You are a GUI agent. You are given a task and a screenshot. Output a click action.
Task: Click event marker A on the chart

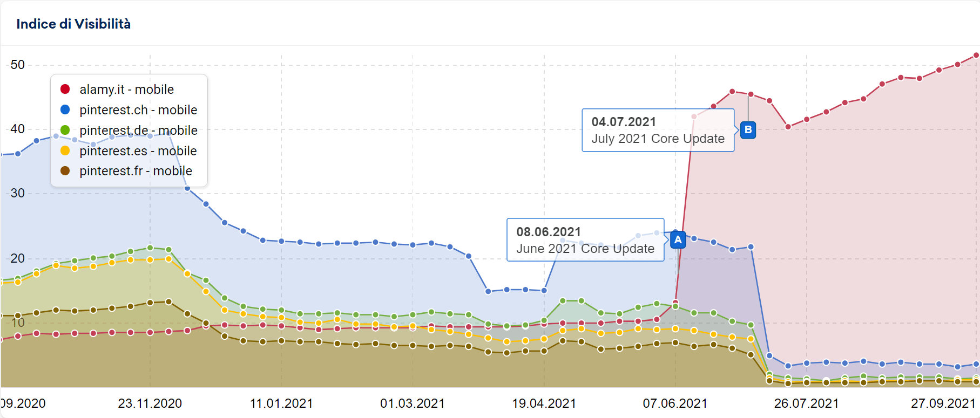[x=678, y=239]
